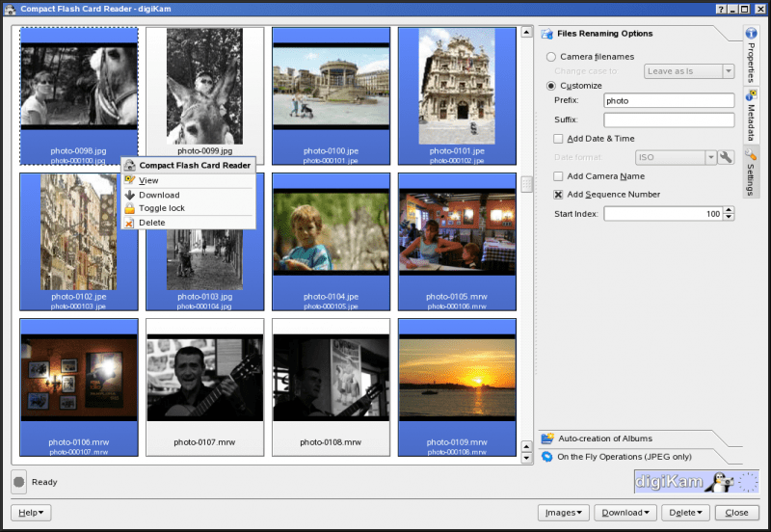
Task: Open the Metadata sidebar tab icon
Action: coord(751,94)
